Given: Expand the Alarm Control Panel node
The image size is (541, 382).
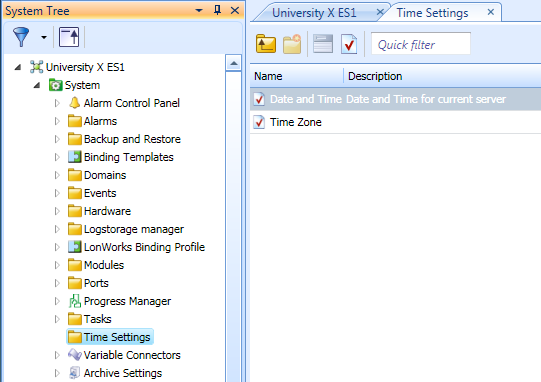Looking at the screenshot, I should (x=57, y=103).
